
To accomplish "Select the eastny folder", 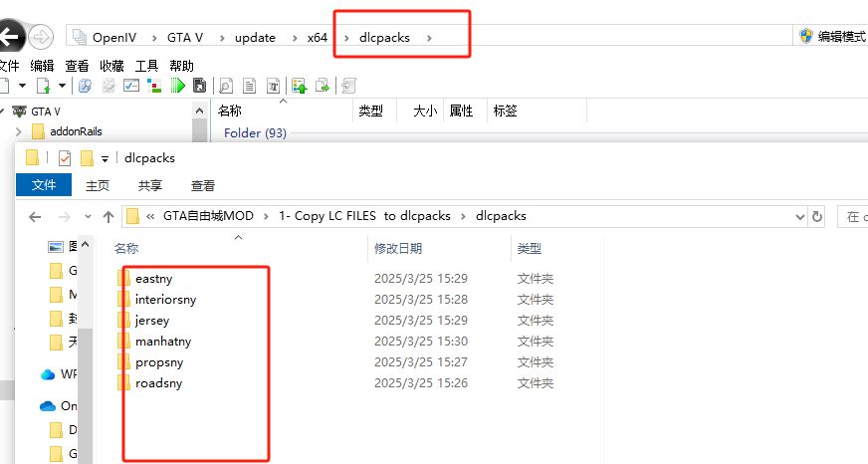I will pyautogui.click(x=154, y=279).
